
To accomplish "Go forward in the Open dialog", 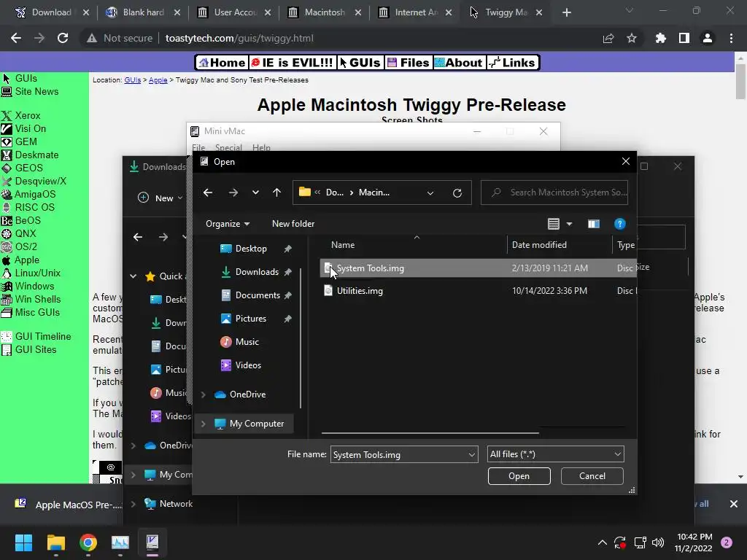I will (233, 192).
